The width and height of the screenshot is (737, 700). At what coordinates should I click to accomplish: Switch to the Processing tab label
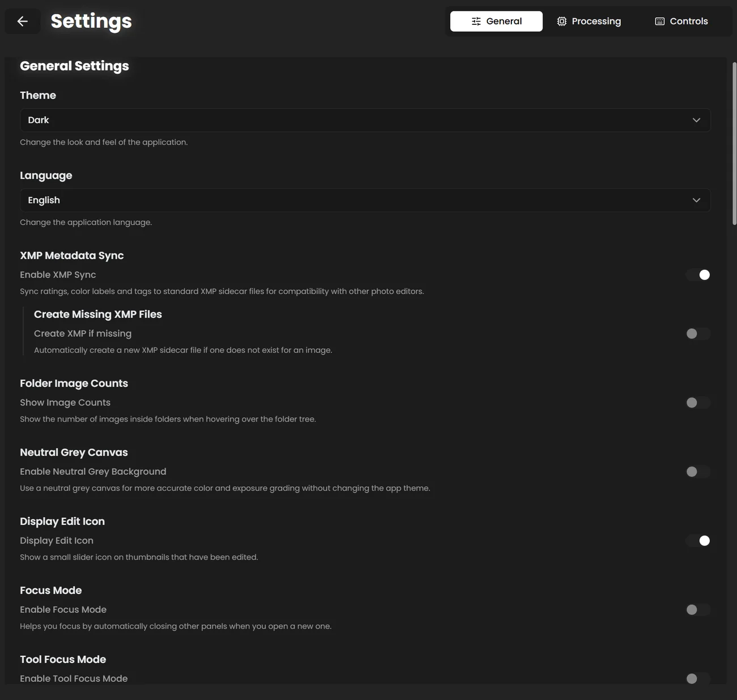point(596,21)
